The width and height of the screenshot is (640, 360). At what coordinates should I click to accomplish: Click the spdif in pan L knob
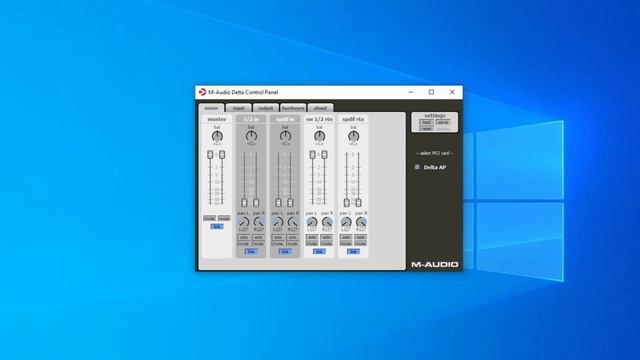click(x=278, y=222)
